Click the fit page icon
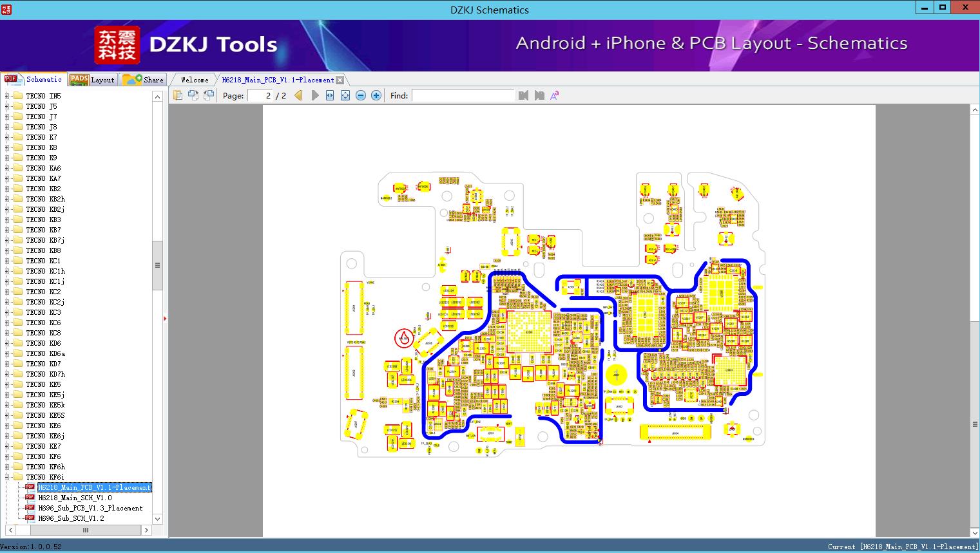 pos(345,95)
